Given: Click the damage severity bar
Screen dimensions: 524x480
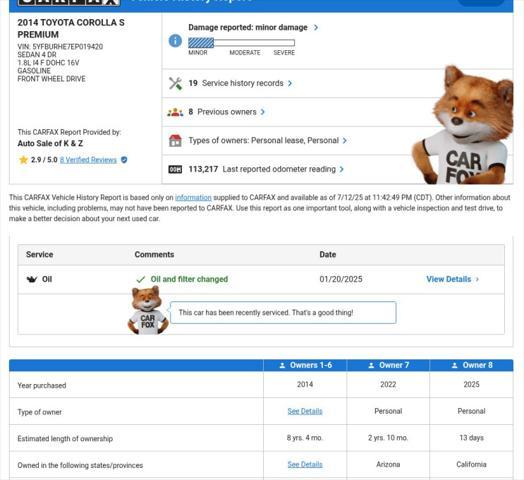Looking at the screenshot, I should [241, 43].
